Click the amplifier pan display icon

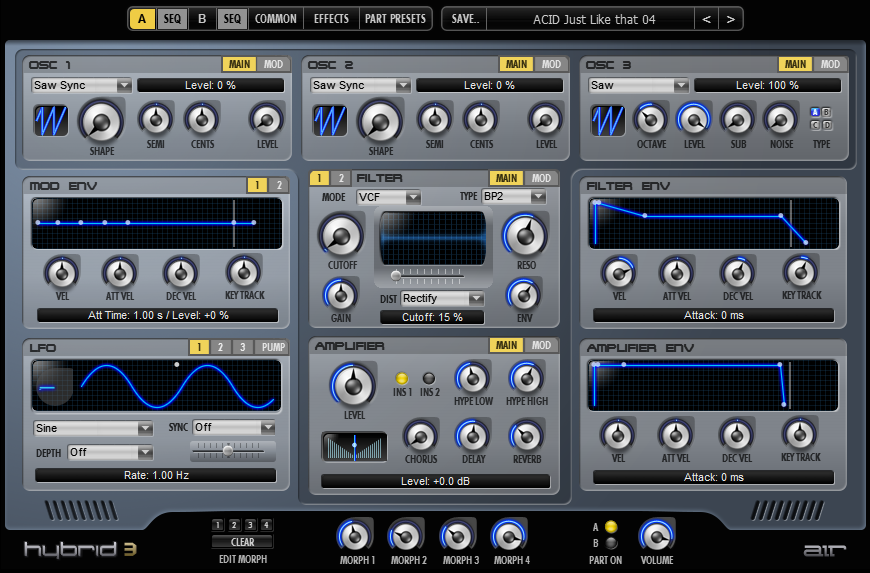(x=355, y=447)
